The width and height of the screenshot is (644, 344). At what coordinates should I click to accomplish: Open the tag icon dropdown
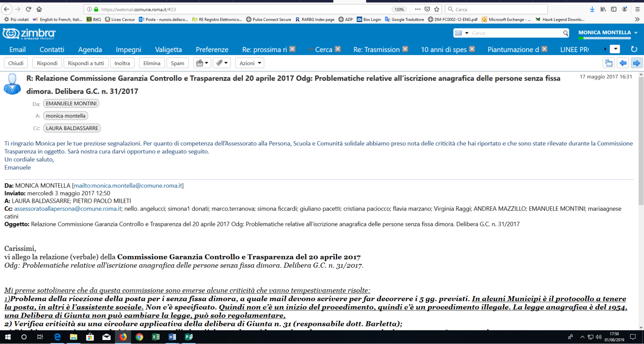pos(222,63)
